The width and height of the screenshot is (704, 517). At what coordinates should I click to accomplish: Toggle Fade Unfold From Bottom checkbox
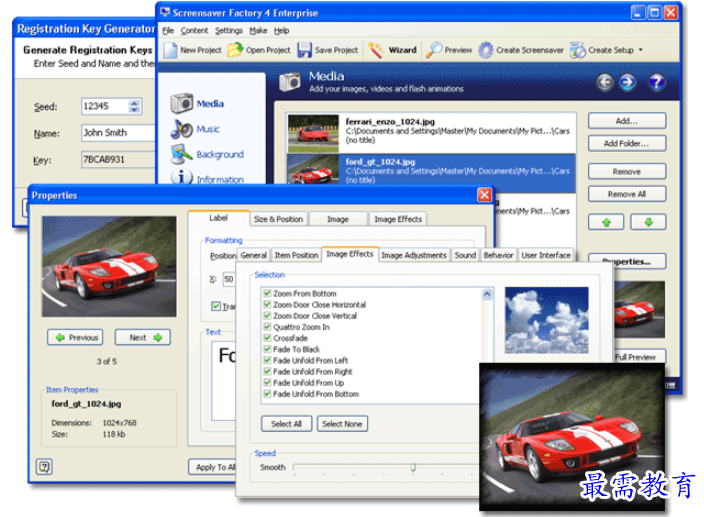point(267,394)
